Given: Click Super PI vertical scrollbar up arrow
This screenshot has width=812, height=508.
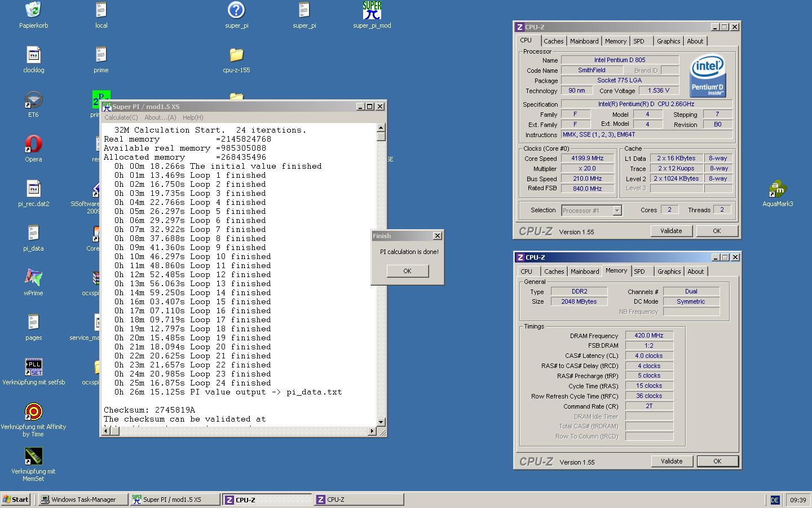Looking at the screenshot, I should 381,128.
